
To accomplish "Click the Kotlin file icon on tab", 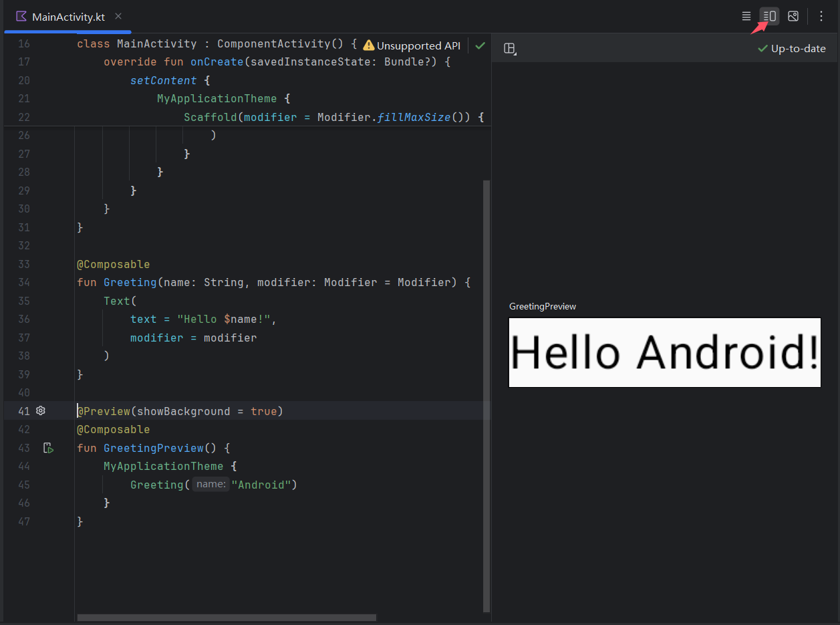I will tap(21, 17).
